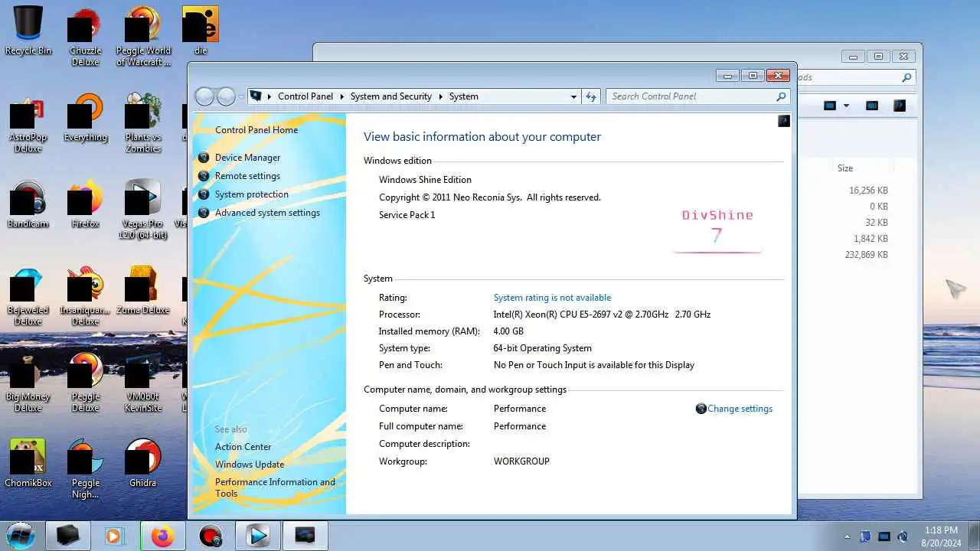Select the Bandicam desktop shortcut
Screen dimensions: 980x551
pyautogui.click(x=28, y=205)
